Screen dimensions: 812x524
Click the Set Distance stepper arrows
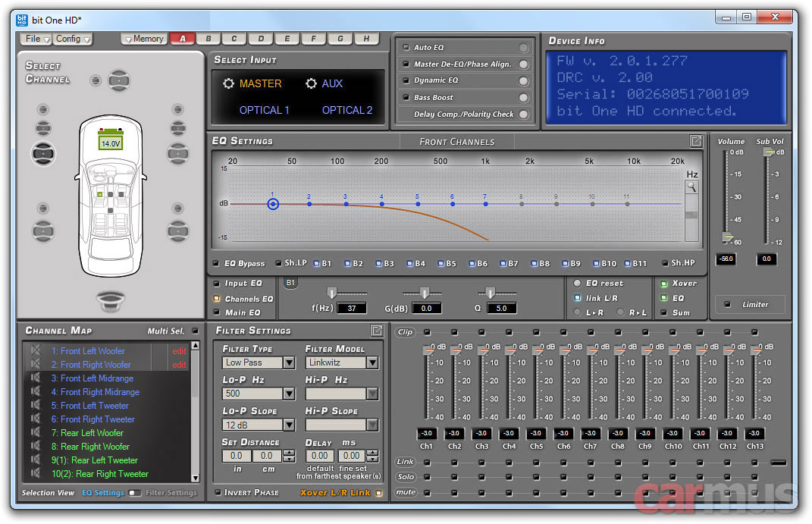click(290, 456)
